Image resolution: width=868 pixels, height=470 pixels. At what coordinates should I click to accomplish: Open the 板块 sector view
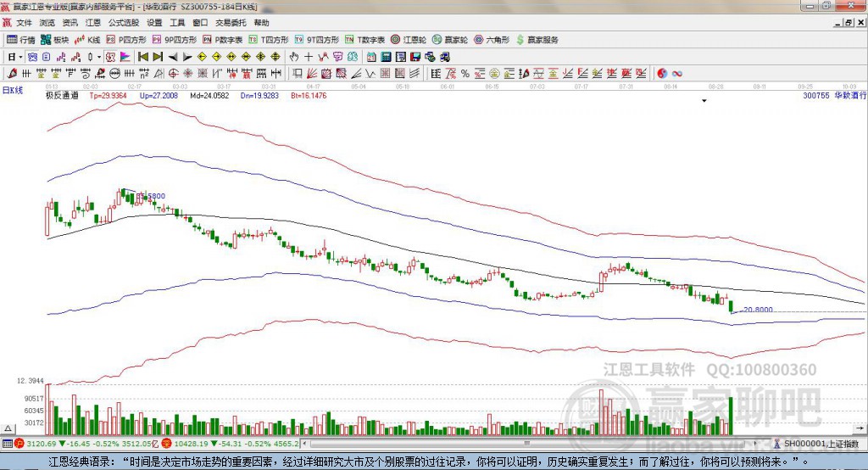coord(55,40)
